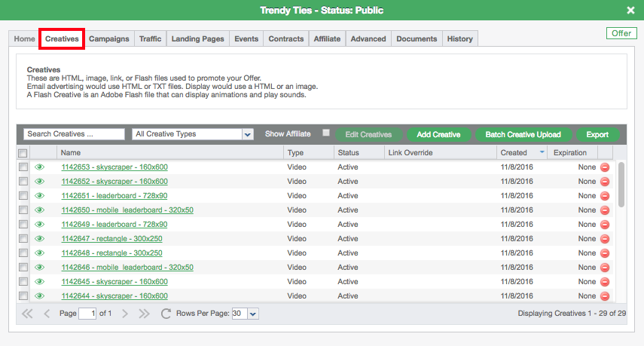This screenshot has width=644, height=346.
Task: Preview creative 1142646 via its eye icon
Action: pyautogui.click(x=39, y=267)
